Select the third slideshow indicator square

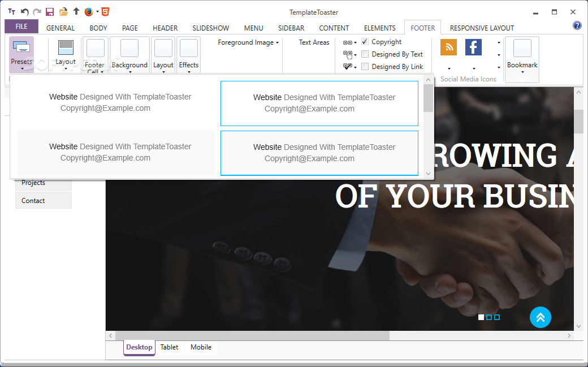coord(497,317)
